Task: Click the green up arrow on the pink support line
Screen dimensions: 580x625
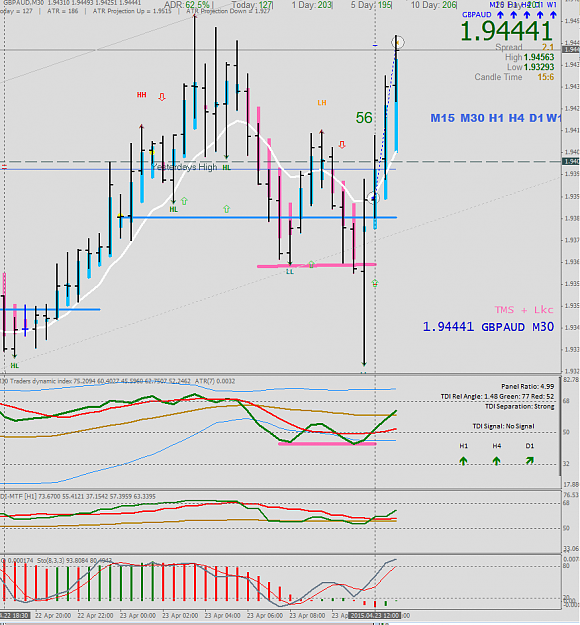Action: point(311,264)
